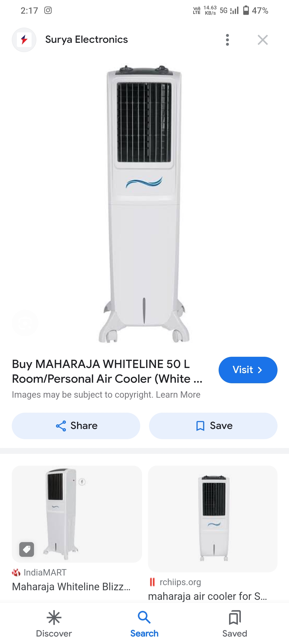
Task: Tap the Surya Electronics lightning logo
Action: (24, 40)
